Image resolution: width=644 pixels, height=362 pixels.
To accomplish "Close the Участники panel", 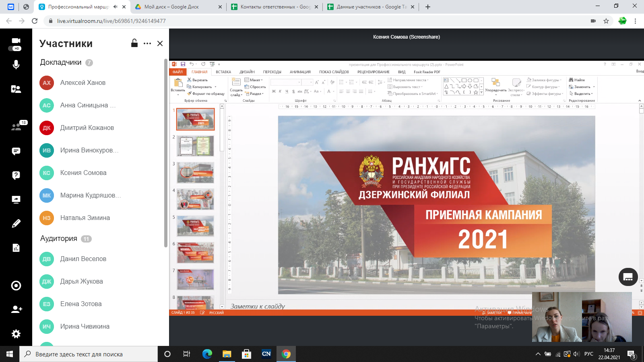I will pyautogui.click(x=160, y=43).
